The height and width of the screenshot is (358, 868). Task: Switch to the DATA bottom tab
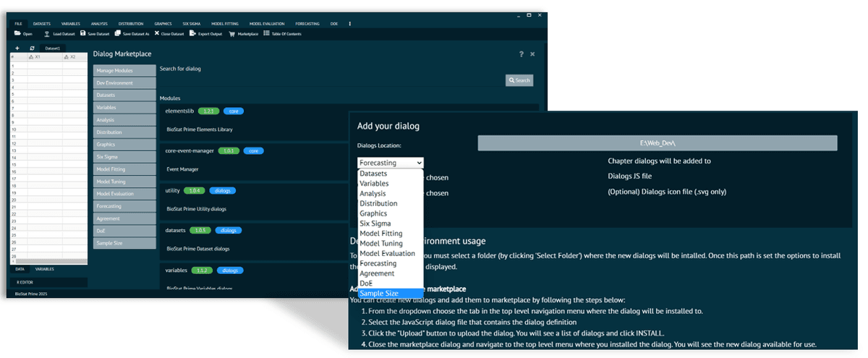tap(21, 268)
